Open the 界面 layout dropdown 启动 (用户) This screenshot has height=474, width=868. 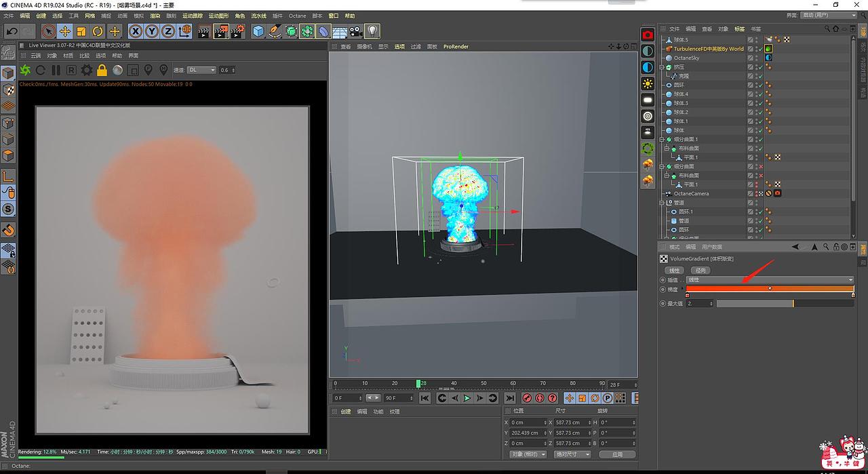pyautogui.click(x=828, y=16)
